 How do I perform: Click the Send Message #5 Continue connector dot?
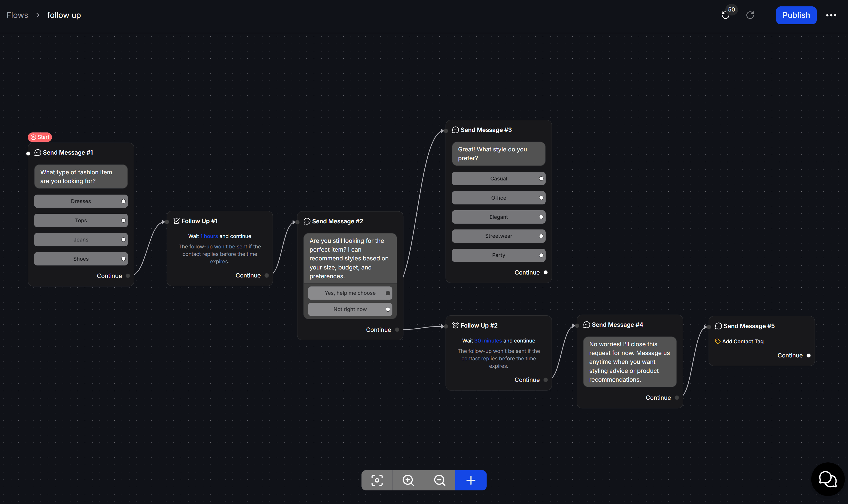click(809, 356)
